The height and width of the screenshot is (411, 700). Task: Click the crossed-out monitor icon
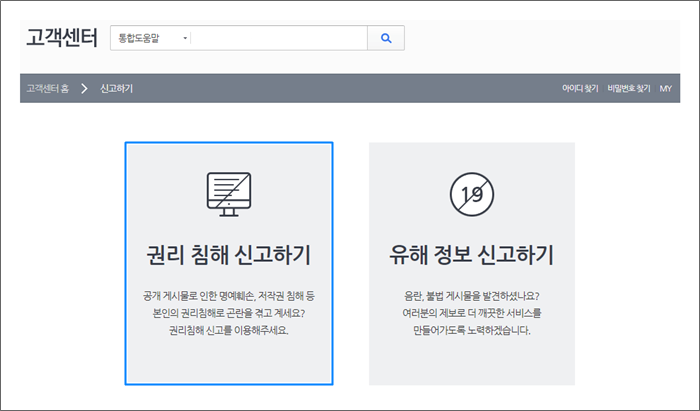point(228,193)
